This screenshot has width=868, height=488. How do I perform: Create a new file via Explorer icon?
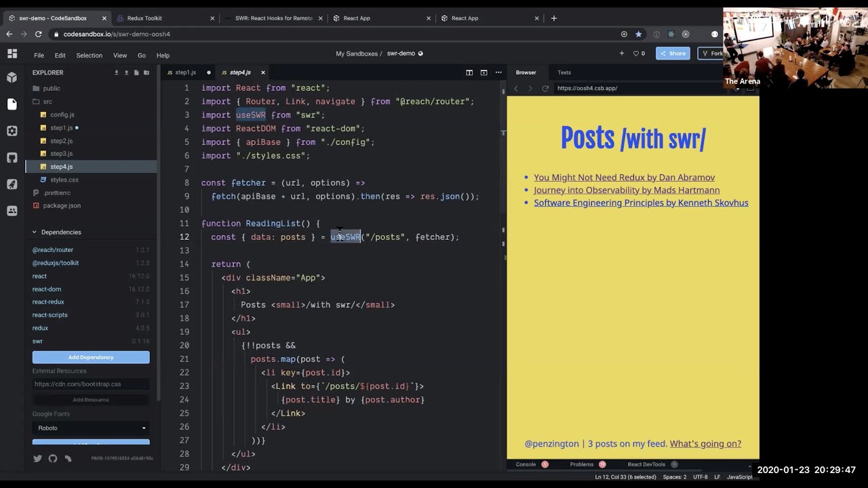click(136, 73)
